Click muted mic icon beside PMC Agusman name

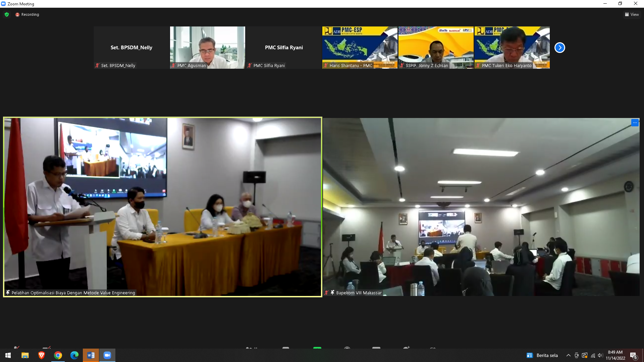[x=173, y=66]
